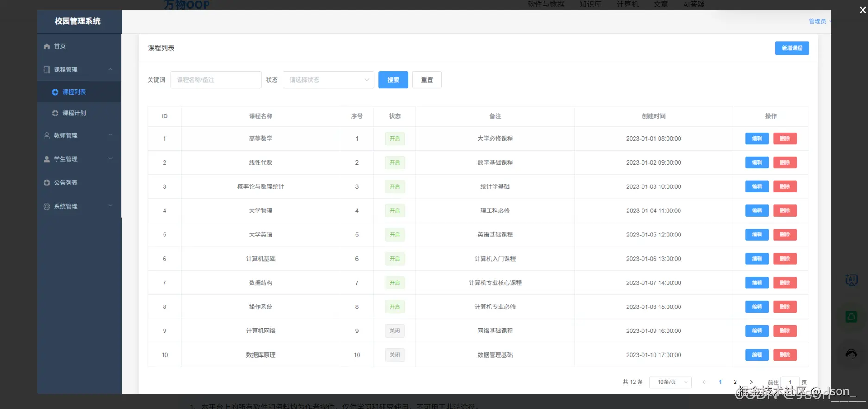This screenshot has width=868, height=409.
Task: Delete the 计算机基础 course
Action: pos(785,259)
